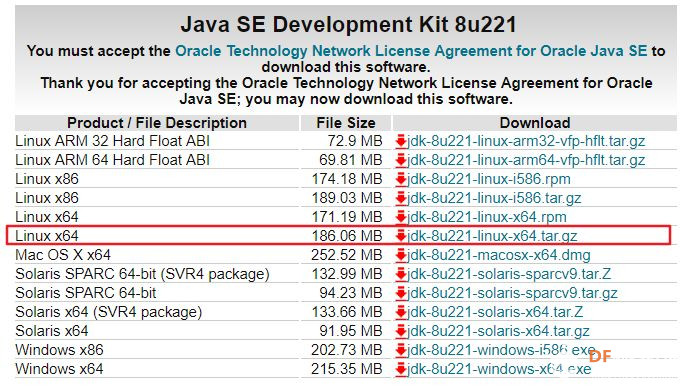Select Solaris x64 (SVR4 package) text
697x386 pixels.
point(108,312)
